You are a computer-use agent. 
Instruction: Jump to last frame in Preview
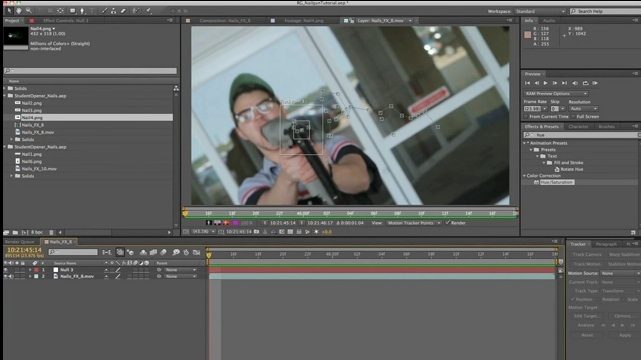pos(564,83)
